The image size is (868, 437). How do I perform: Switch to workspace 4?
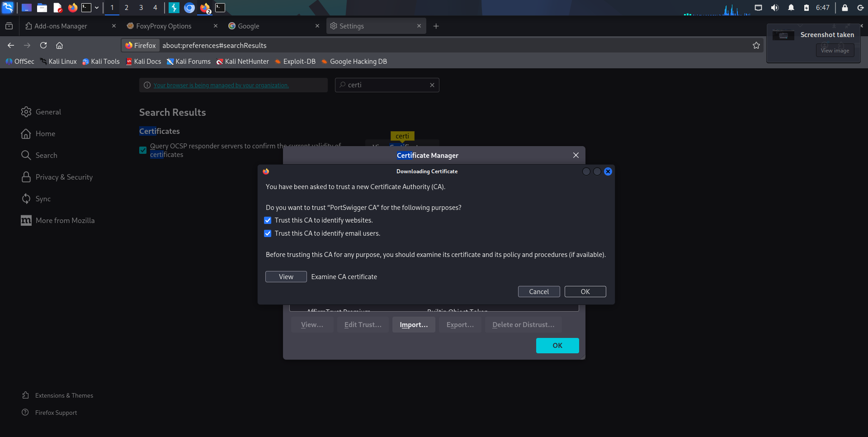(155, 8)
